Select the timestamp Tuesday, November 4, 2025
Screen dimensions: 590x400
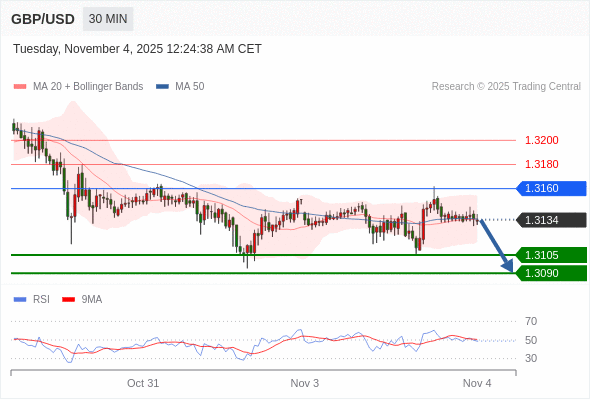(x=137, y=49)
